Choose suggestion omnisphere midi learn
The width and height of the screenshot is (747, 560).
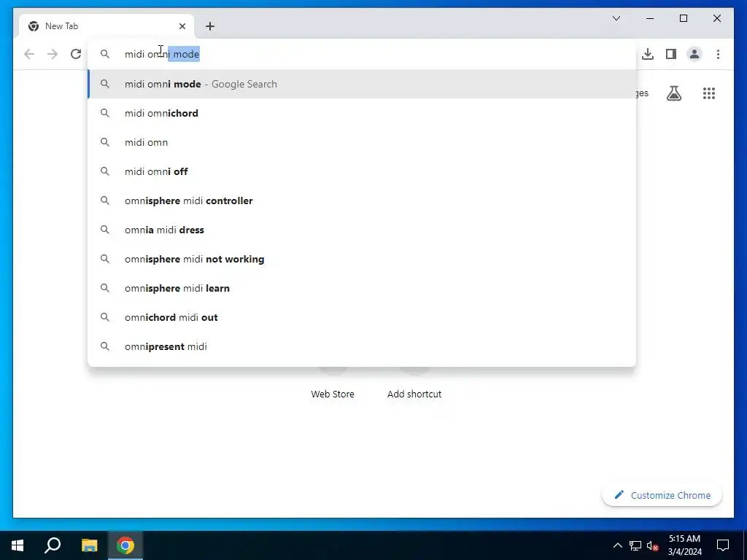click(362, 288)
